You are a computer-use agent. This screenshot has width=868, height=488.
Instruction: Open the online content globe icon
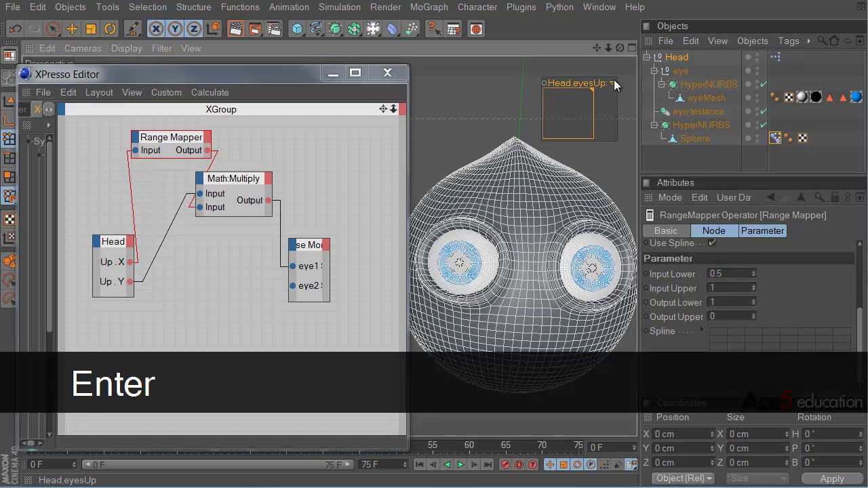pos(476,29)
